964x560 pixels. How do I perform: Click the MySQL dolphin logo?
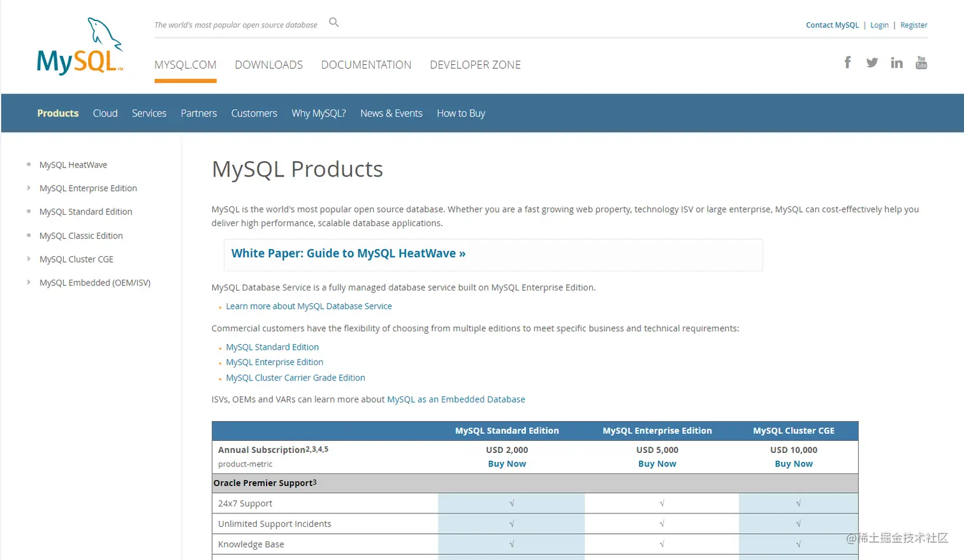click(x=80, y=46)
